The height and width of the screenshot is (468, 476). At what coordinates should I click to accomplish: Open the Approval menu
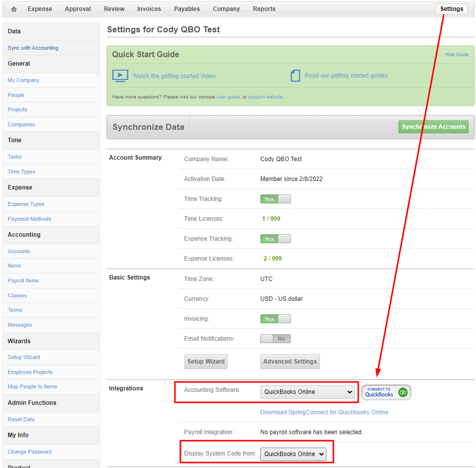tap(78, 9)
